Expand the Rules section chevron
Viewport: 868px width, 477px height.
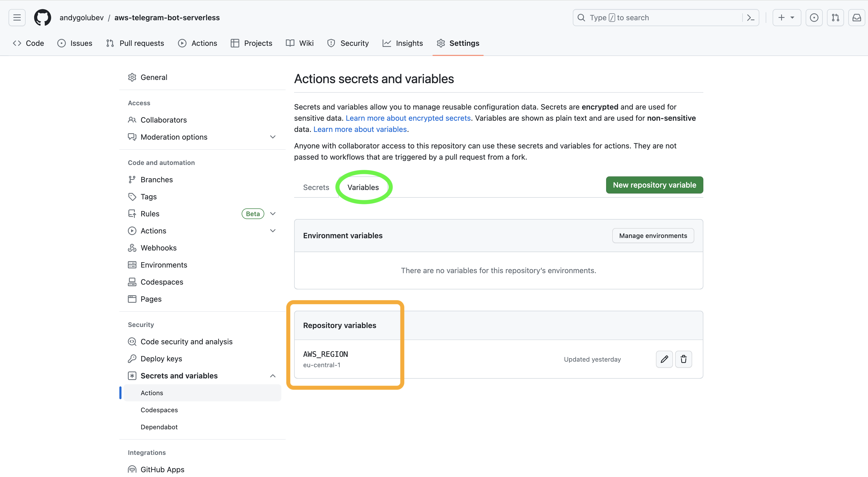pyautogui.click(x=273, y=214)
